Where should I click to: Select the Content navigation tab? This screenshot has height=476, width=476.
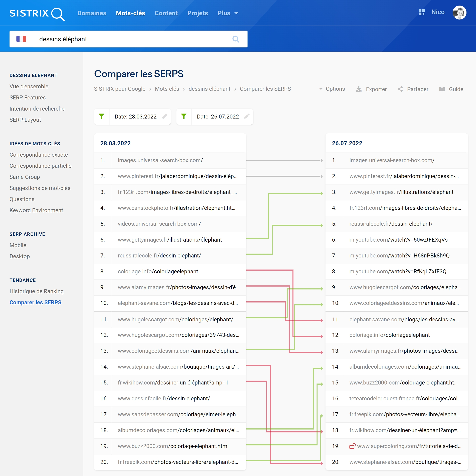pos(166,12)
